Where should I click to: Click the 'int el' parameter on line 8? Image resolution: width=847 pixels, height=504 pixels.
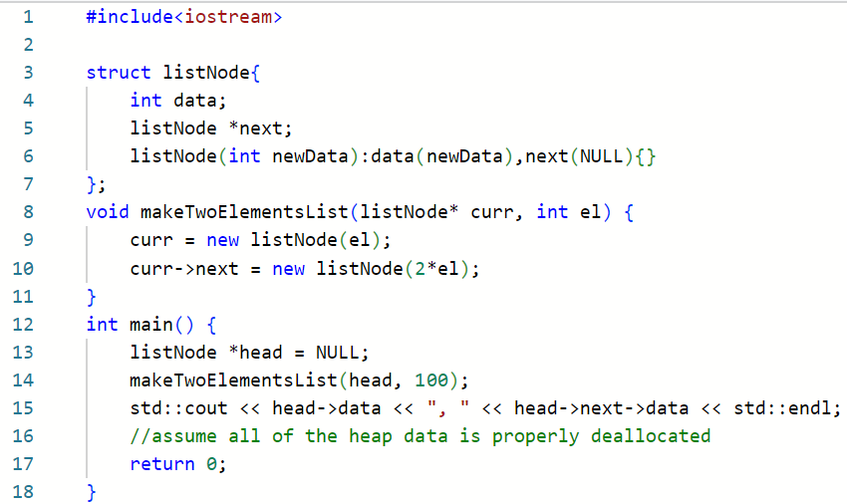click(x=568, y=212)
